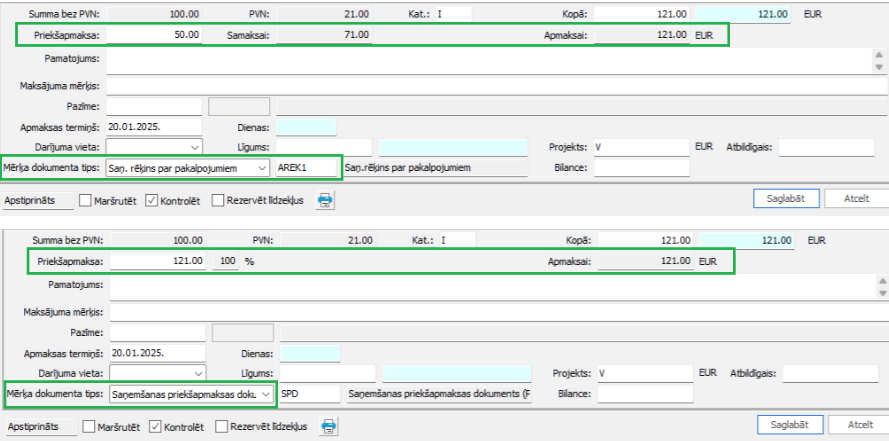Click the document code field showing AREK1
Image resolution: width=889 pixels, height=441 pixels.
click(307, 168)
